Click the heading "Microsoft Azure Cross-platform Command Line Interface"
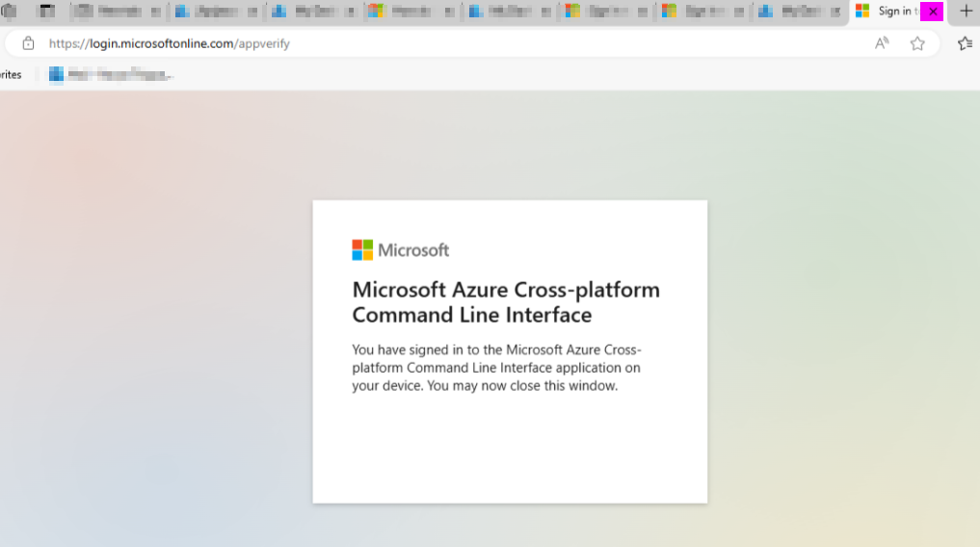Image resolution: width=980 pixels, height=547 pixels. 506,302
